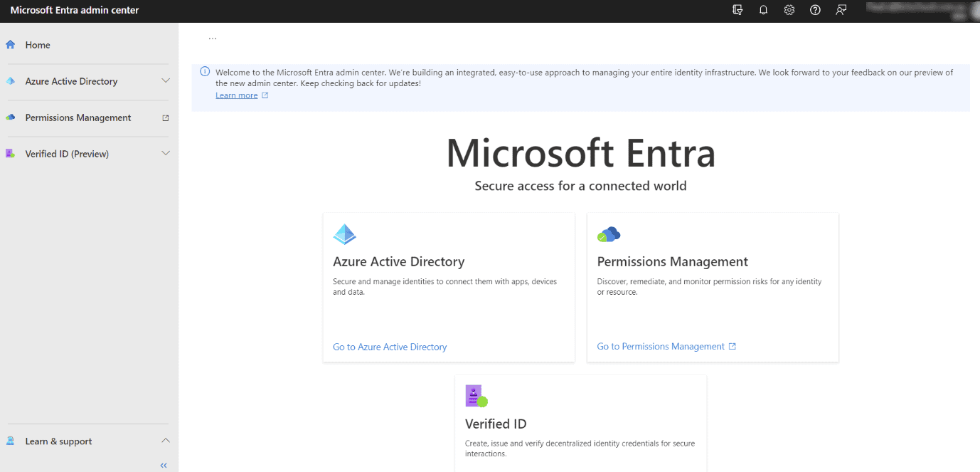Image resolution: width=980 pixels, height=472 pixels.
Task: Select the Home sidebar icon
Action: tap(11, 44)
